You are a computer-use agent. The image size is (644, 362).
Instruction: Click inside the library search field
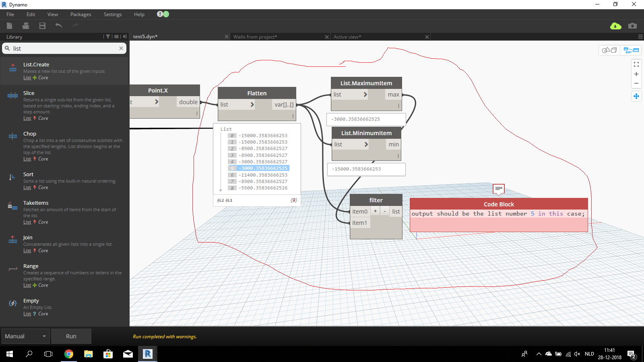point(64,48)
